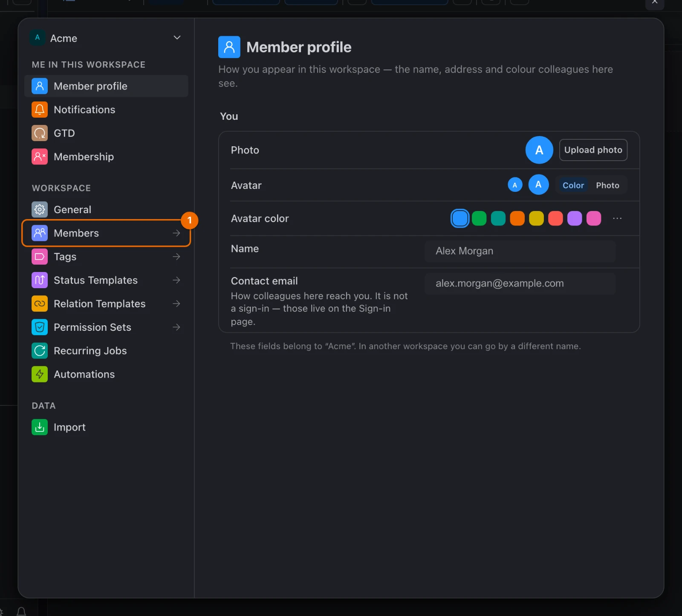Click the bell icon in the bottom bar
682x616 pixels.
pos(21,612)
